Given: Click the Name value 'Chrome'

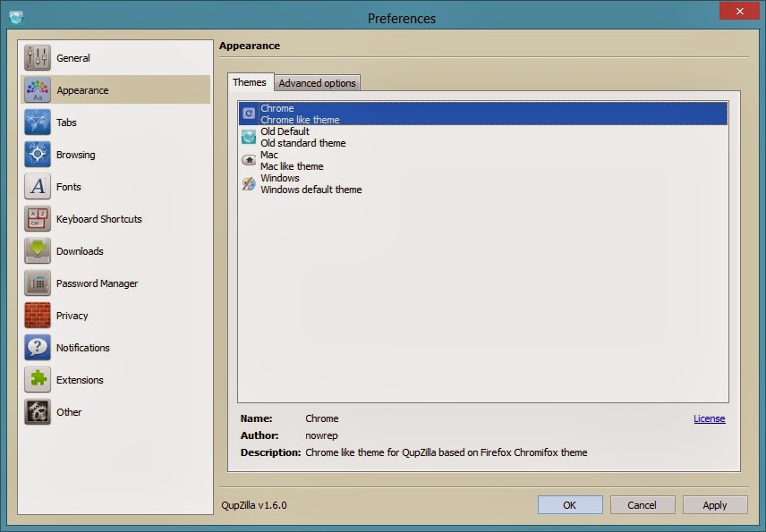Looking at the screenshot, I should 322,418.
